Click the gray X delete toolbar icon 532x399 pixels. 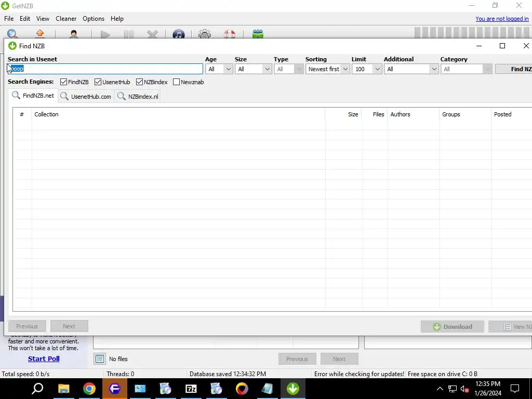(x=152, y=34)
